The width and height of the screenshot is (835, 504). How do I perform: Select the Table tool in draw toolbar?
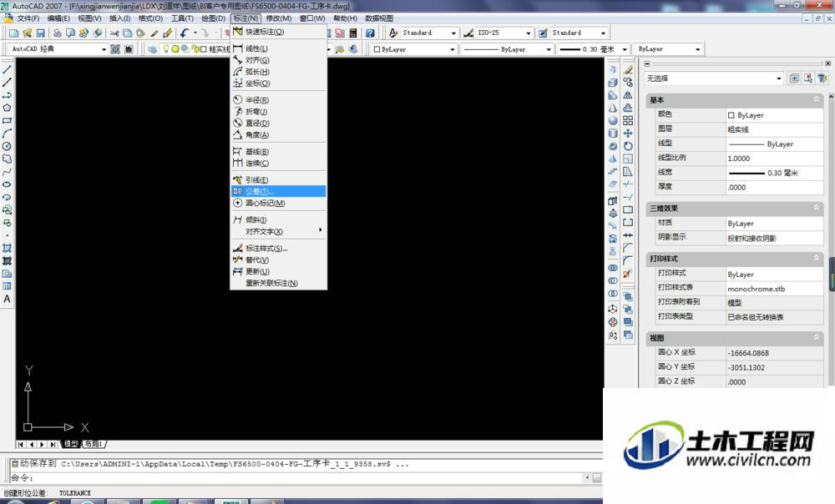click(x=7, y=286)
